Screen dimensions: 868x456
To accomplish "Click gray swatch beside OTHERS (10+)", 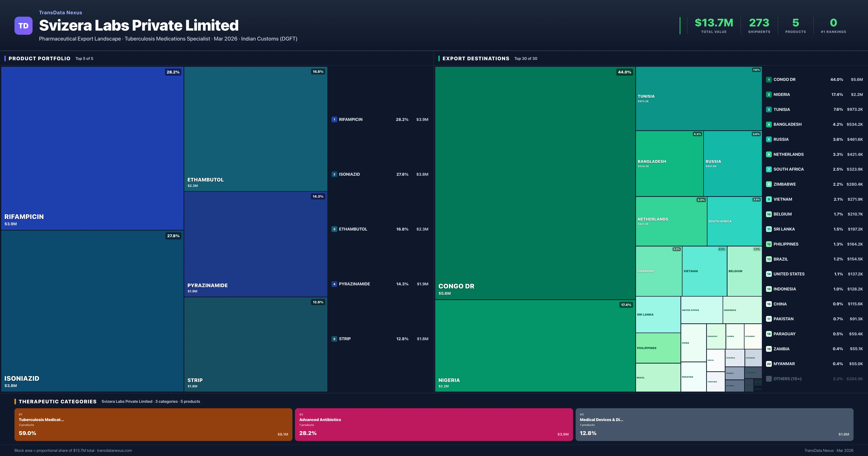I will pyautogui.click(x=769, y=379).
